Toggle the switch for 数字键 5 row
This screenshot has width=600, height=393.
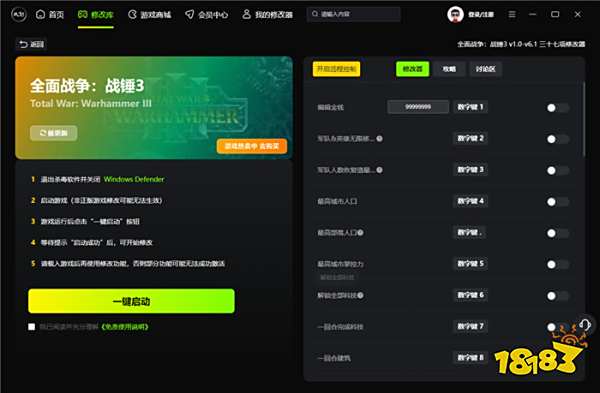click(x=558, y=264)
